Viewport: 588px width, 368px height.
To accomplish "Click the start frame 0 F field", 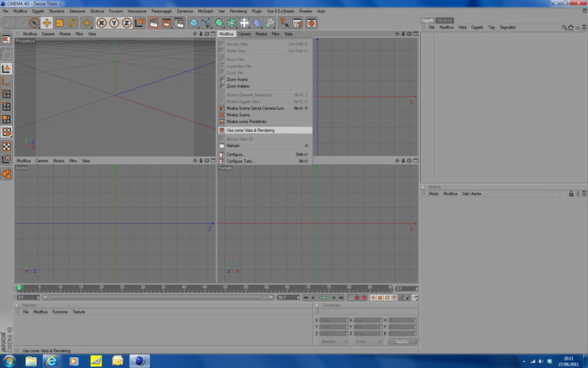I will point(28,298).
